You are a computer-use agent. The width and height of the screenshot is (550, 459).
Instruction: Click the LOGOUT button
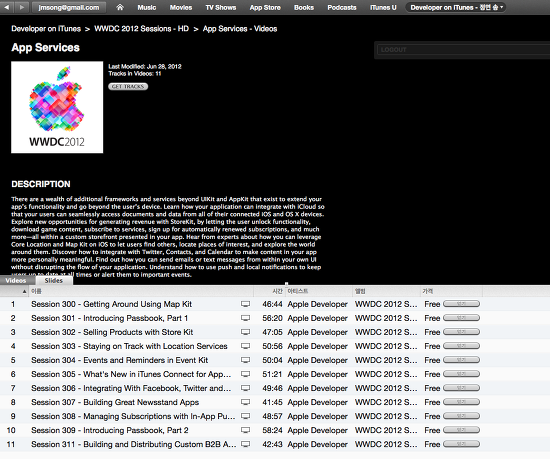(463, 50)
